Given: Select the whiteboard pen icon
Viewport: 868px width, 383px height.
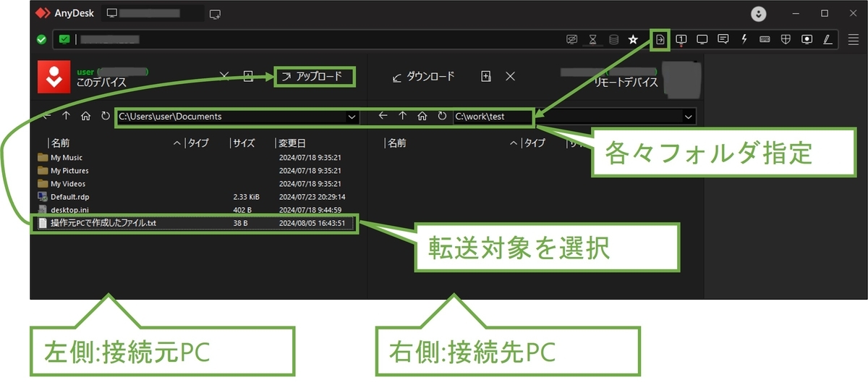Looking at the screenshot, I should 827,39.
